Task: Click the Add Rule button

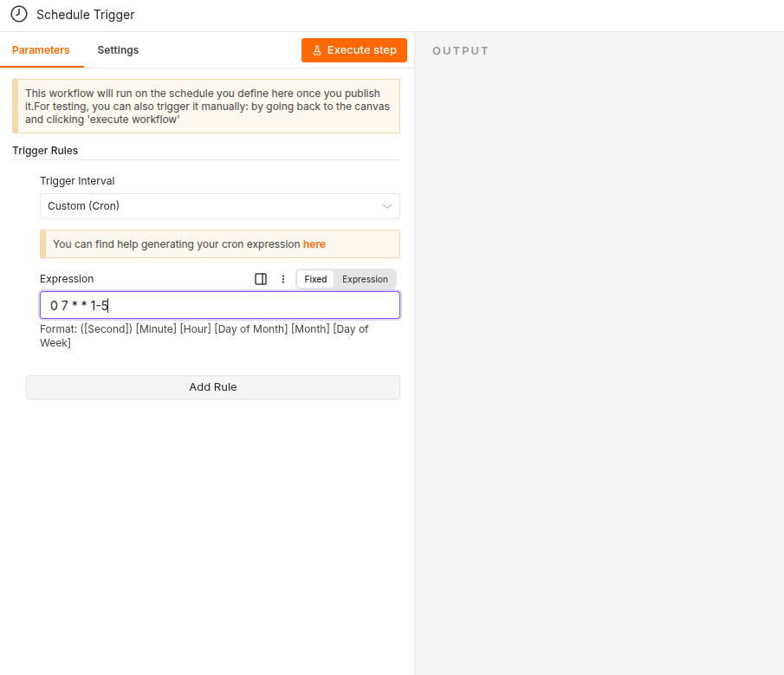Action: [x=213, y=387]
